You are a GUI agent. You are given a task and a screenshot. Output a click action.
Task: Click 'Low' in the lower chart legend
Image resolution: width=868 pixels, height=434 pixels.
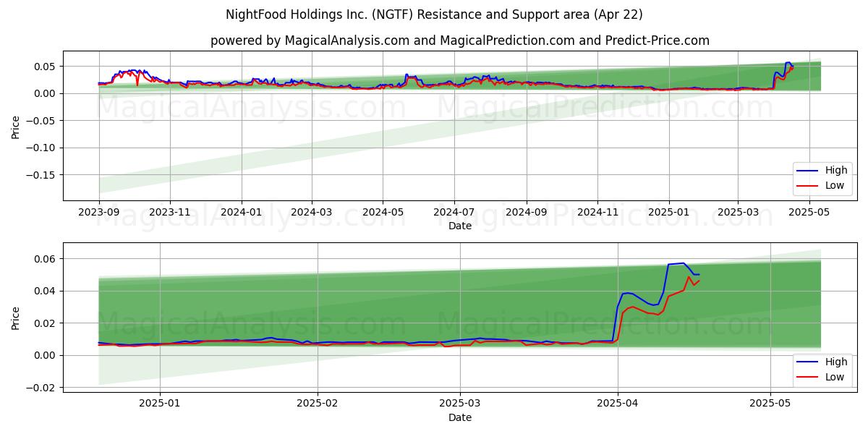coord(835,378)
